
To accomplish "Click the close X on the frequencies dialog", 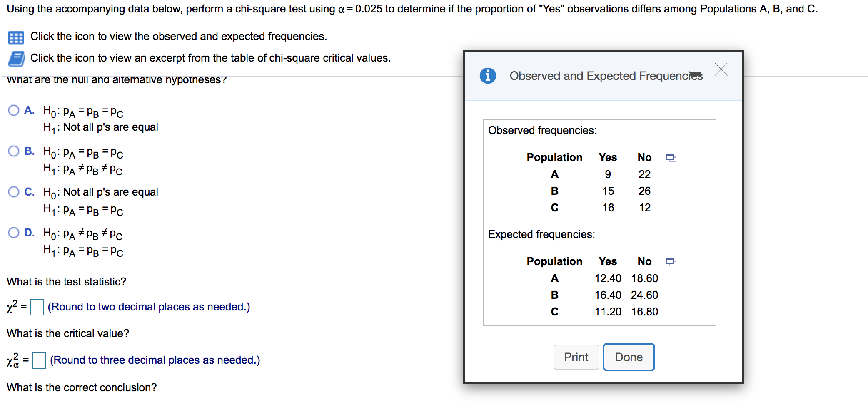I will (x=721, y=69).
